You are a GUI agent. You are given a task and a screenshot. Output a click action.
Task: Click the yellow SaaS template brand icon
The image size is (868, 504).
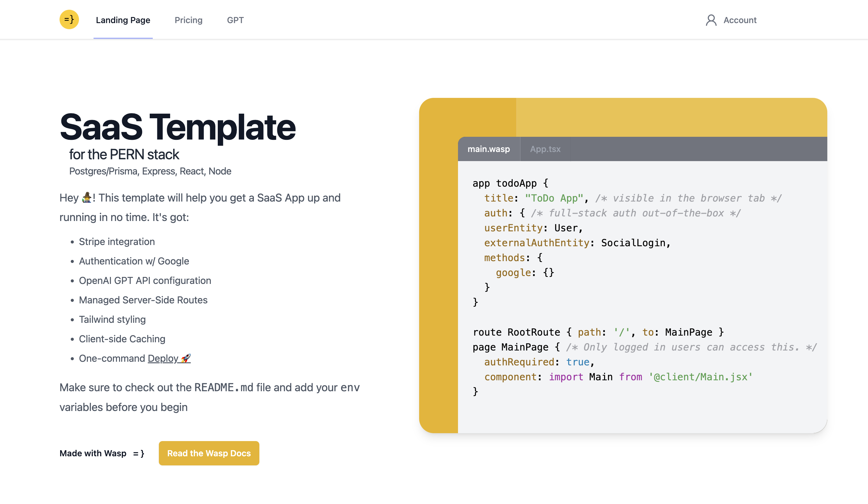click(69, 19)
